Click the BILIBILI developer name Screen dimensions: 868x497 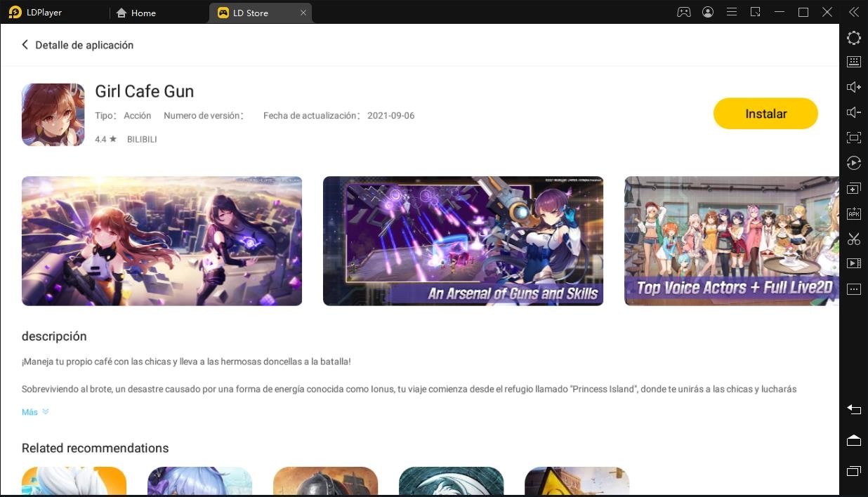tap(142, 140)
